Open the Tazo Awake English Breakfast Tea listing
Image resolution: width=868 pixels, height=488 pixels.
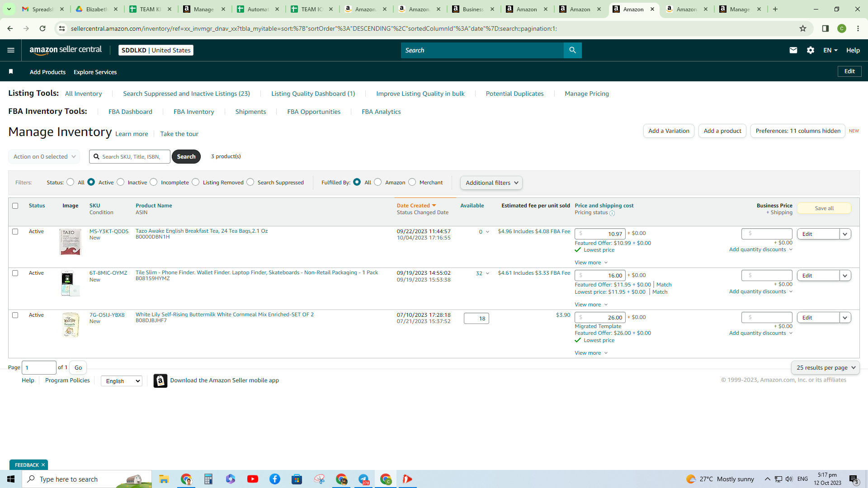point(202,231)
